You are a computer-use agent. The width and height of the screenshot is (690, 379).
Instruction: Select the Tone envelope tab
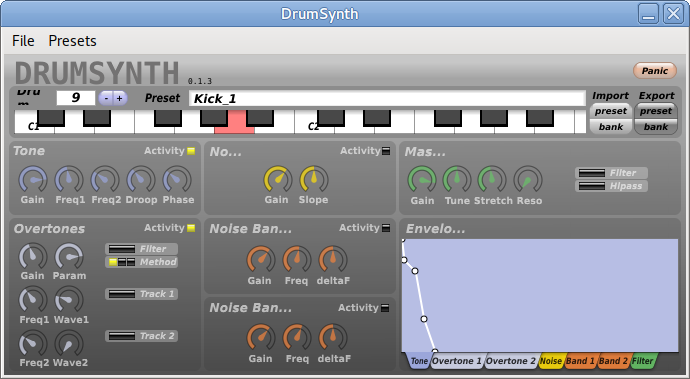coord(418,361)
